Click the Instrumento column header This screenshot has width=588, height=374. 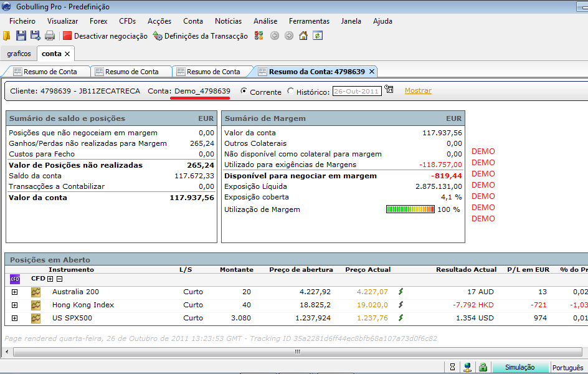pos(71,270)
